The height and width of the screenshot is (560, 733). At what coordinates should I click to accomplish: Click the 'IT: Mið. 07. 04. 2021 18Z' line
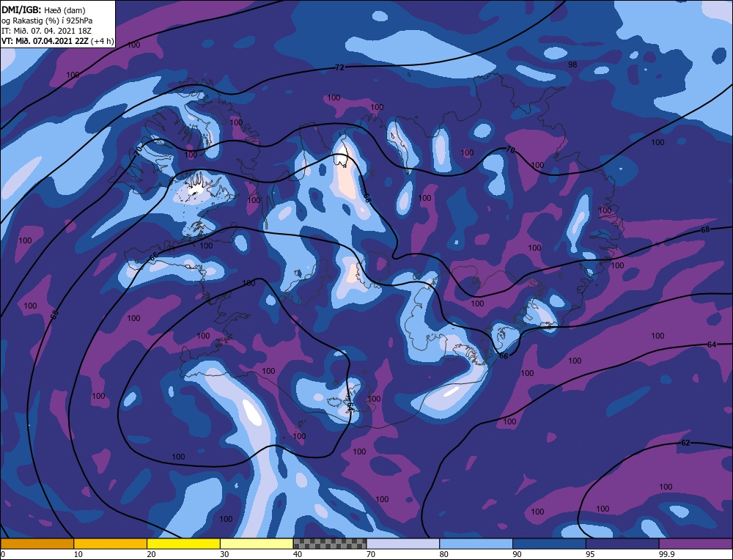[x=46, y=30]
